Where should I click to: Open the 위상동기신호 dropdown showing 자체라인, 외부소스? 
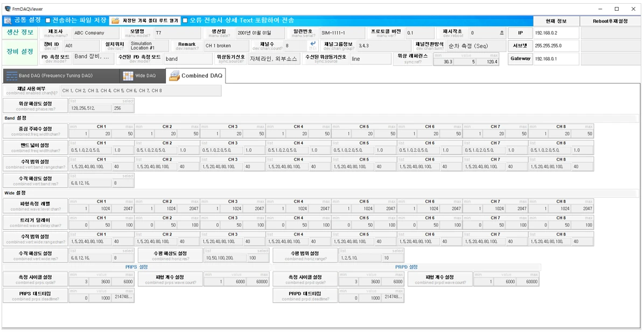(275, 59)
